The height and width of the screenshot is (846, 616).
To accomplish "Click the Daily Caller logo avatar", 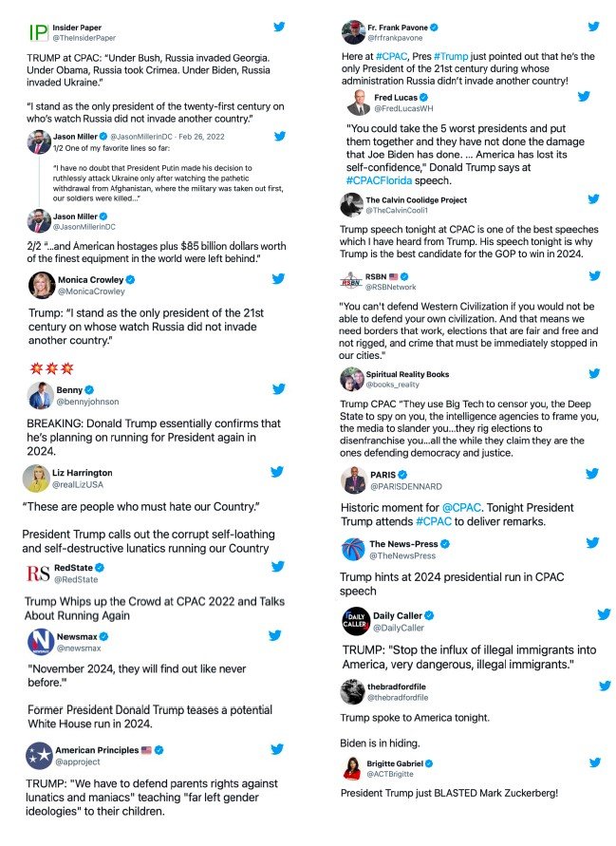I will [x=354, y=621].
